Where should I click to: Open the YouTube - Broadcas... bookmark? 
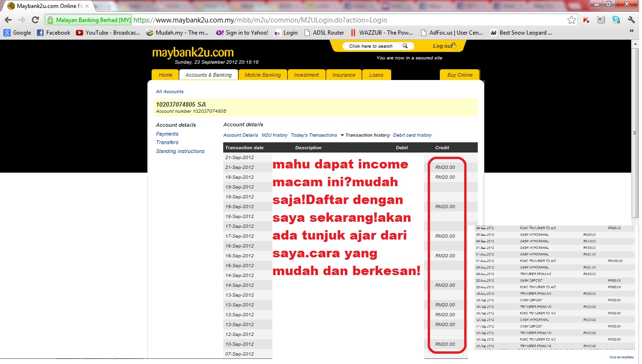108,33
